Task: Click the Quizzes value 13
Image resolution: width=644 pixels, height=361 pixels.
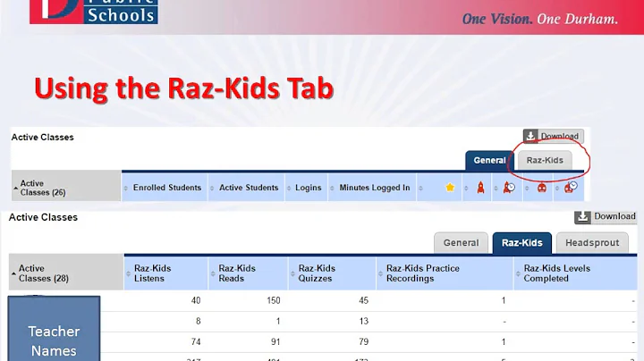Action: pyautogui.click(x=363, y=321)
